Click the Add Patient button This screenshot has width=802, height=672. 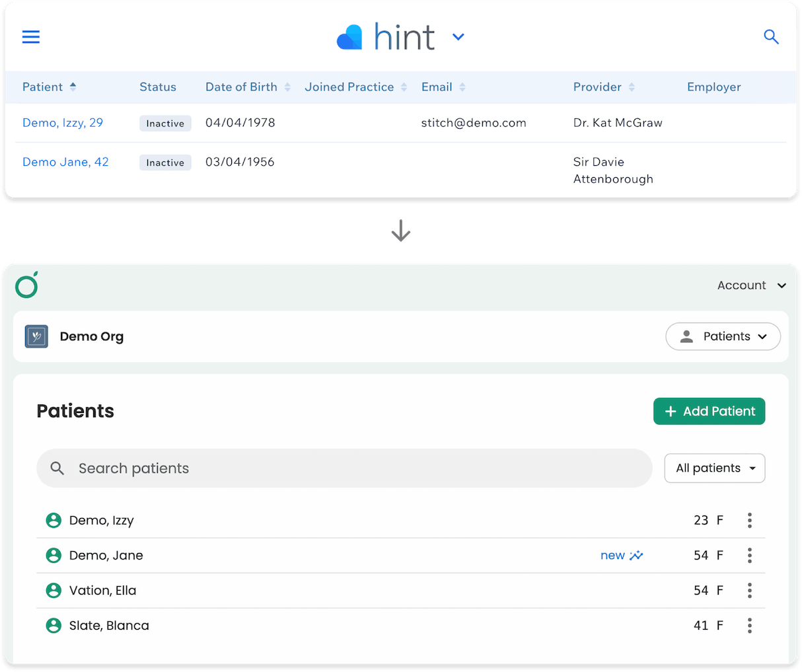(x=709, y=411)
